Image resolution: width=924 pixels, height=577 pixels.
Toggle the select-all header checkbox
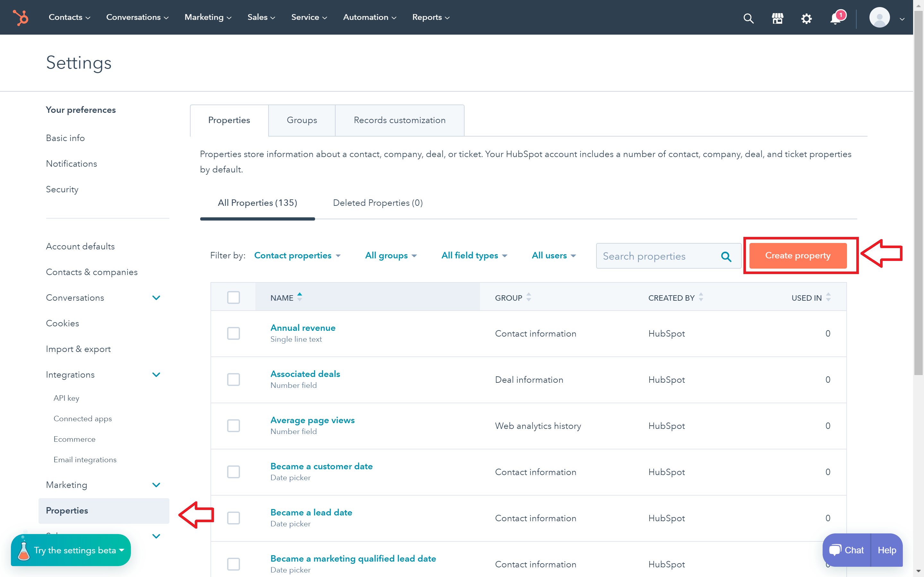point(233,297)
